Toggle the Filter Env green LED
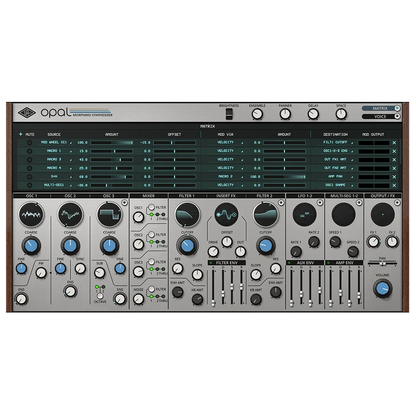Viewport: 416px width, 416px height. point(211,263)
